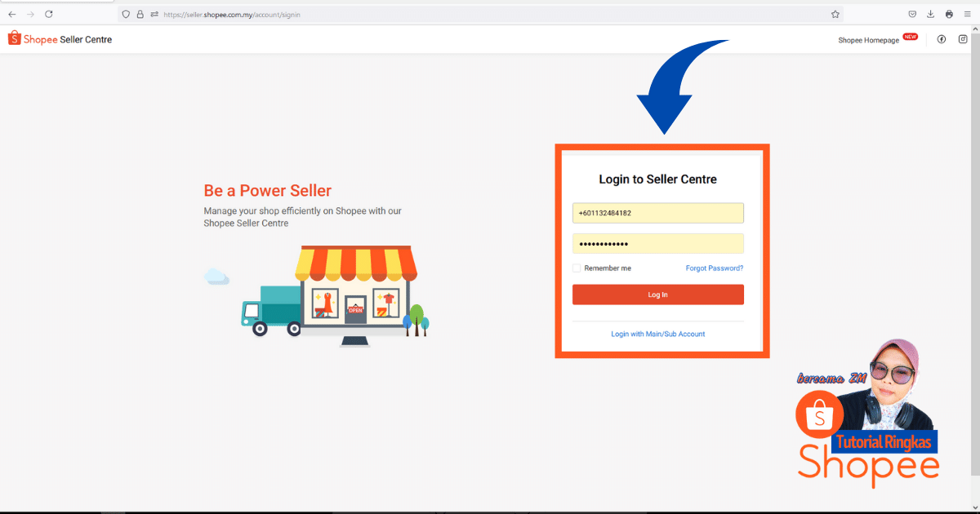Image resolution: width=980 pixels, height=514 pixels.
Task: Open the Pocket save icon
Action: [x=912, y=14]
